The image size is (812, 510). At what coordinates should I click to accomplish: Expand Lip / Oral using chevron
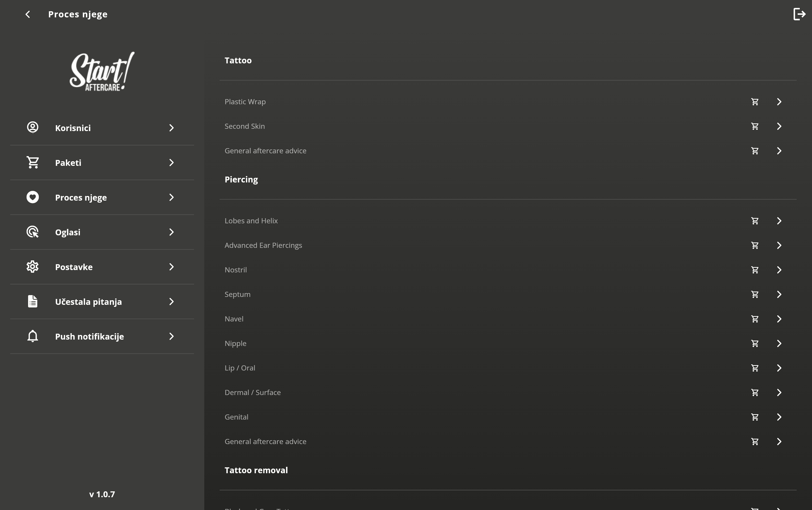779,368
